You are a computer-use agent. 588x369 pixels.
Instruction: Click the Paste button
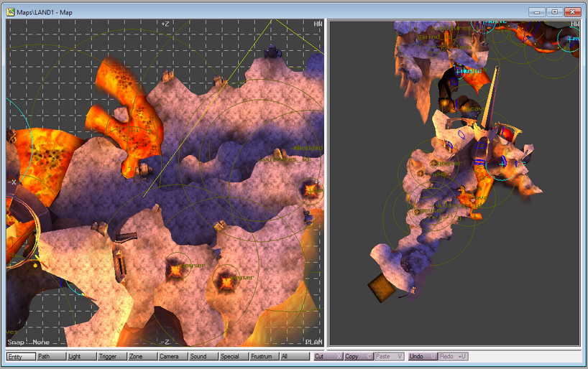(389, 356)
